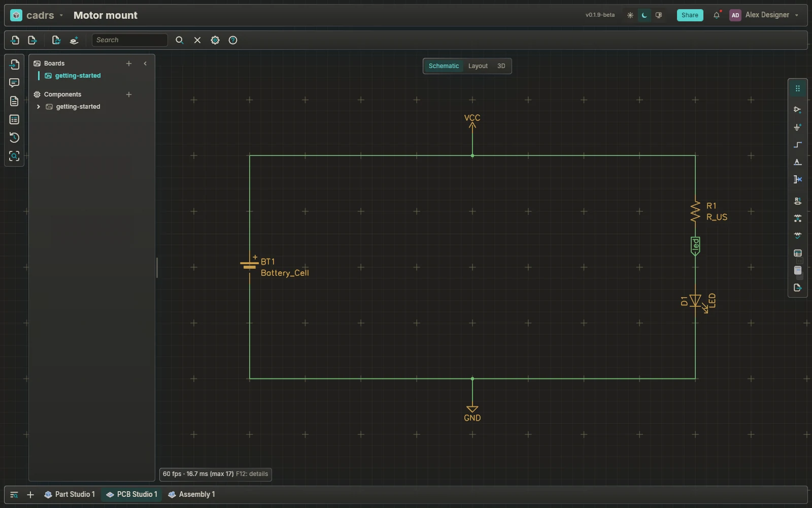
Task: Open the help question mark icon
Action: [233, 40]
